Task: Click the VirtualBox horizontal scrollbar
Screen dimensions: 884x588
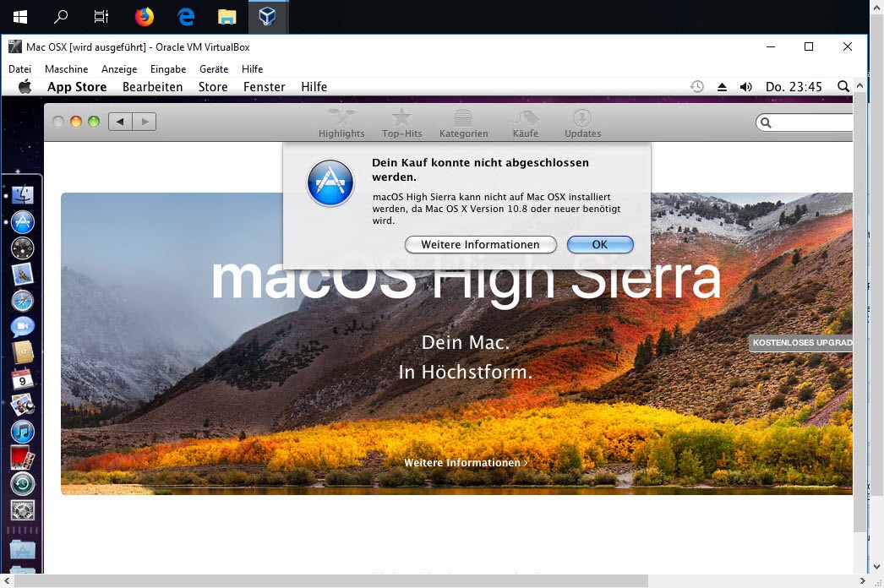Action: (x=330, y=580)
